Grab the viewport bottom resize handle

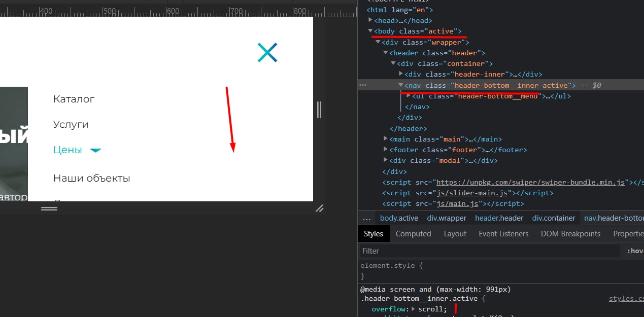49,208
